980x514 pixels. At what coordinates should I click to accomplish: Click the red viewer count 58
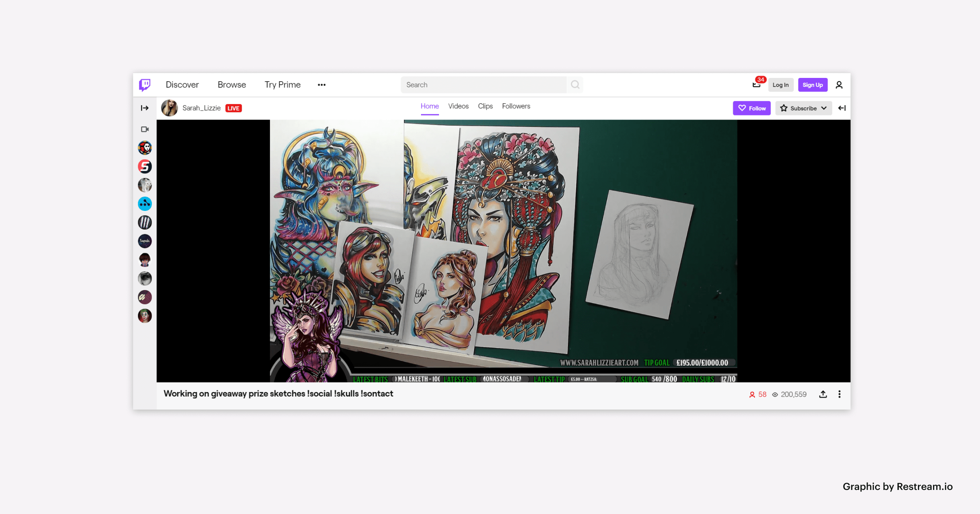[758, 394]
